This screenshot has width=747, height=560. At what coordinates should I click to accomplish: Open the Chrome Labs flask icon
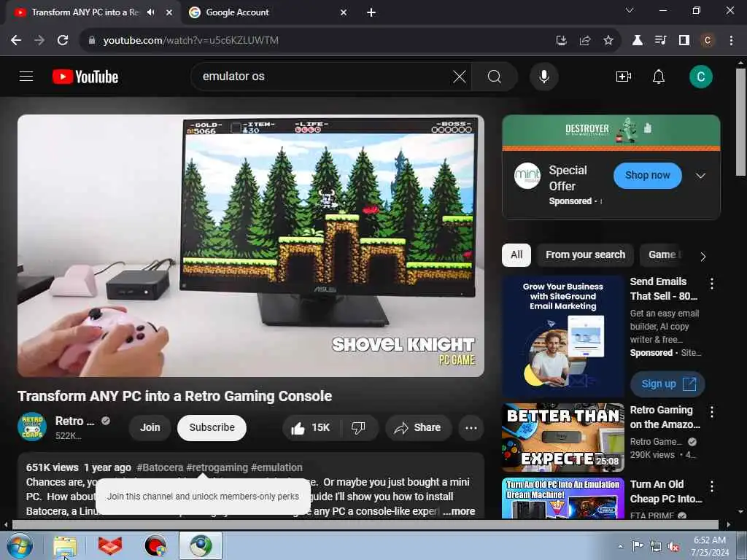tap(637, 41)
